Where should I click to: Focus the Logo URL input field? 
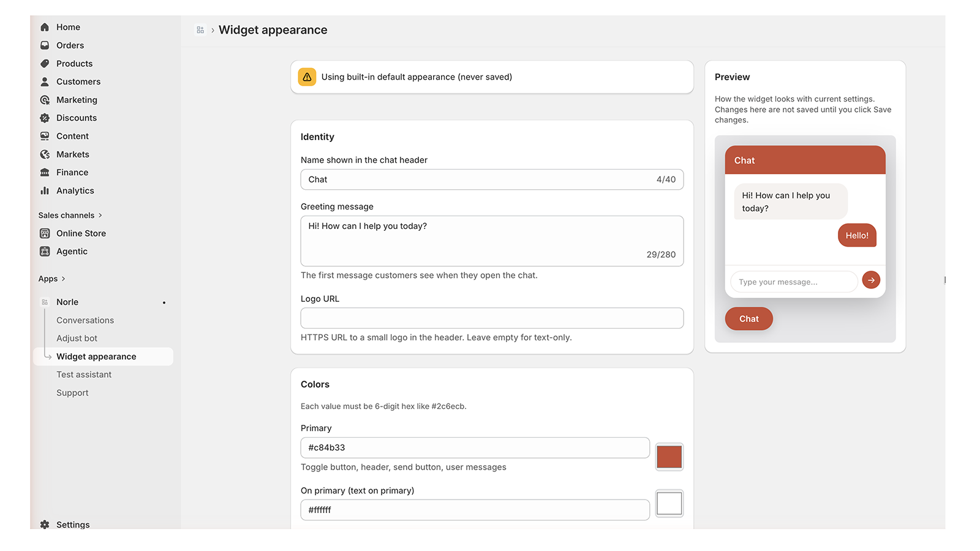(492, 318)
